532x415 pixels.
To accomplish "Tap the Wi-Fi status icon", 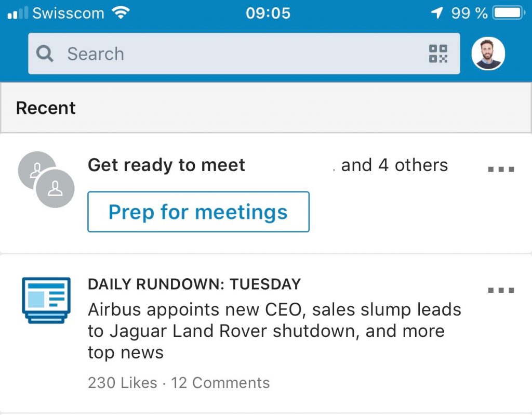I will point(121,13).
